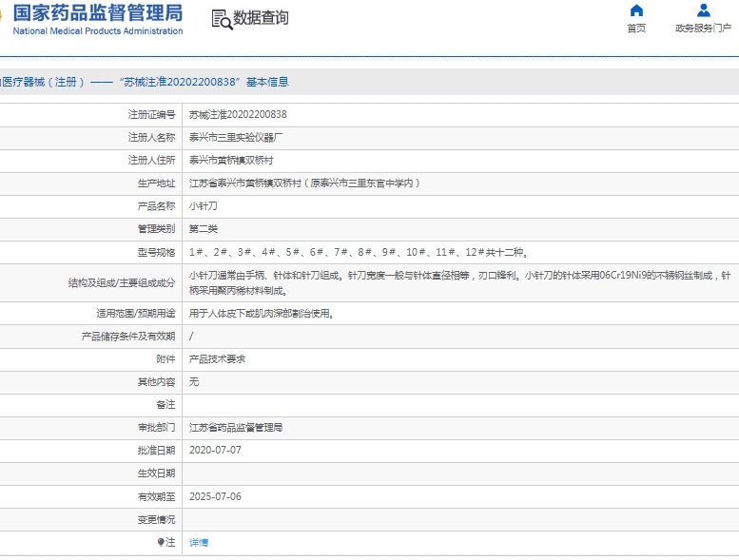739x560 pixels.
Task: Click the 国家药品监督管理局 logo title
Action: pyautogui.click(x=98, y=12)
